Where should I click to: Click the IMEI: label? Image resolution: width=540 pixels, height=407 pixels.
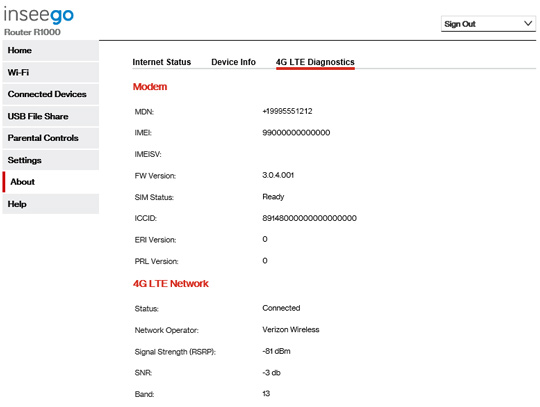tap(143, 133)
